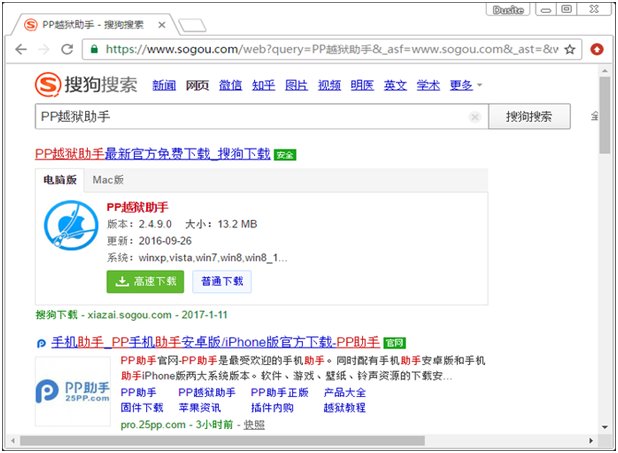Open the 知乎 search category
The height and width of the screenshot is (453, 618).
pyautogui.click(x=263, y=85)
